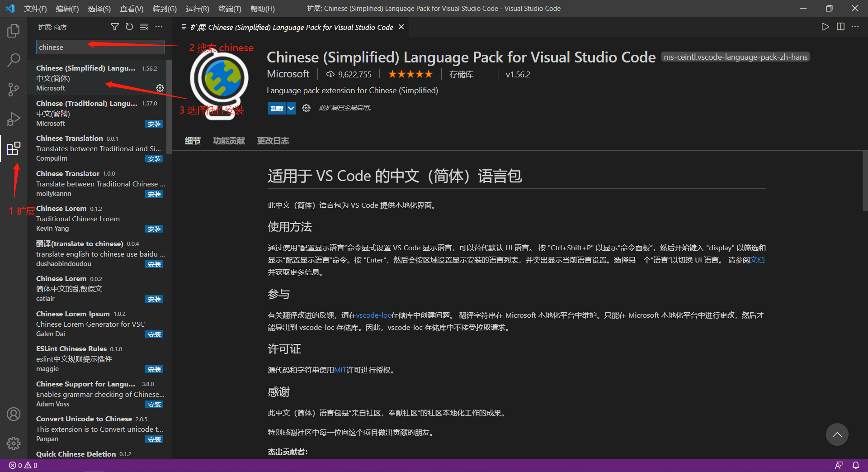
Task: Open the Search view in the activity bar
Action: click(14, 59)
